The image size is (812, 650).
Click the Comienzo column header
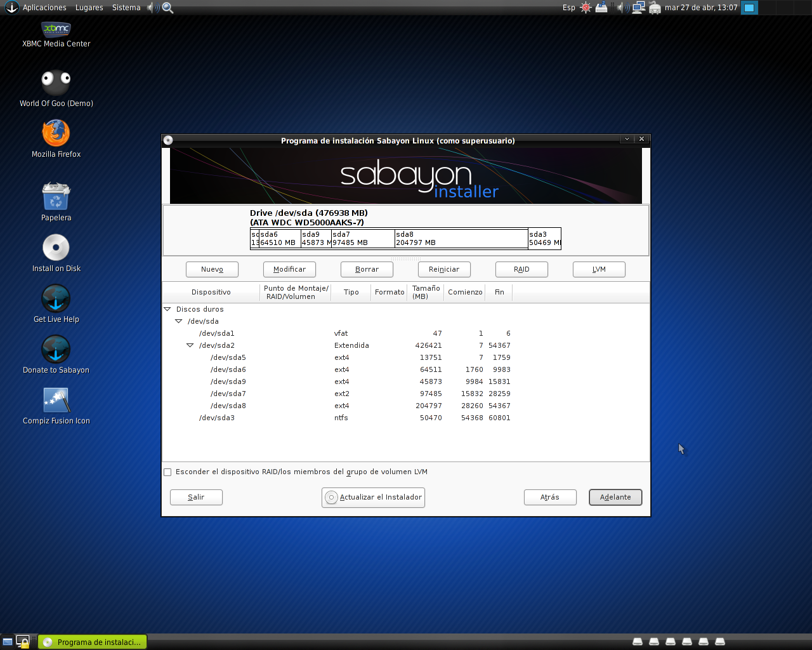tap(465, 292)
